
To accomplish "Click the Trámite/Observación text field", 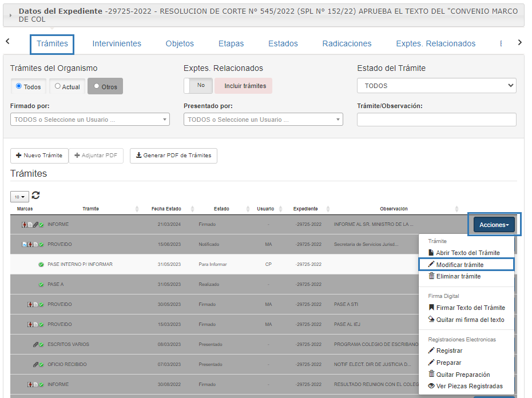I will tap(436, 120).
